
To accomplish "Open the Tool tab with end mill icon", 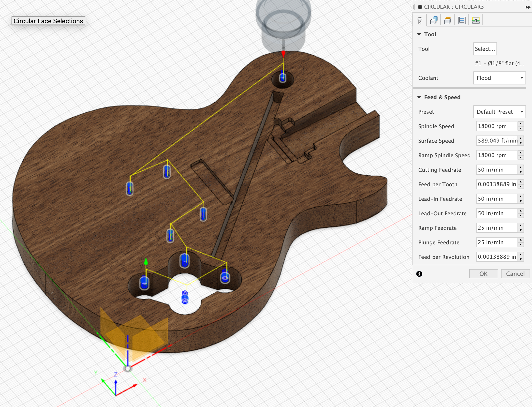I will pyautogui.click(x=420, y=20).
